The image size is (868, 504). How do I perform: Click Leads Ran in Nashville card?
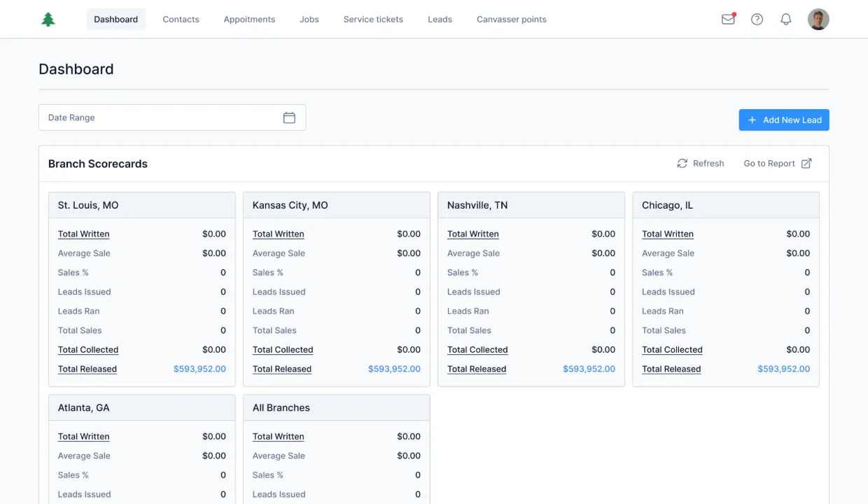pyautogui.click(x=468, y=311)
